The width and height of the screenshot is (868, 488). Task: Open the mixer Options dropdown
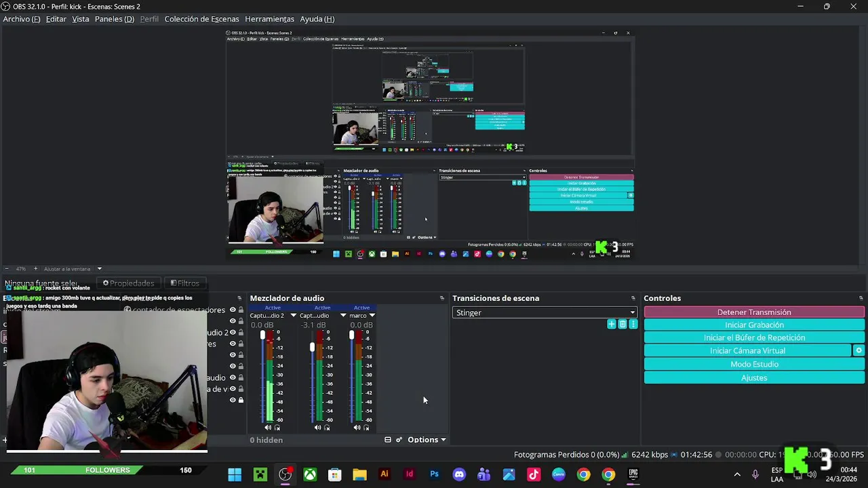427,440
